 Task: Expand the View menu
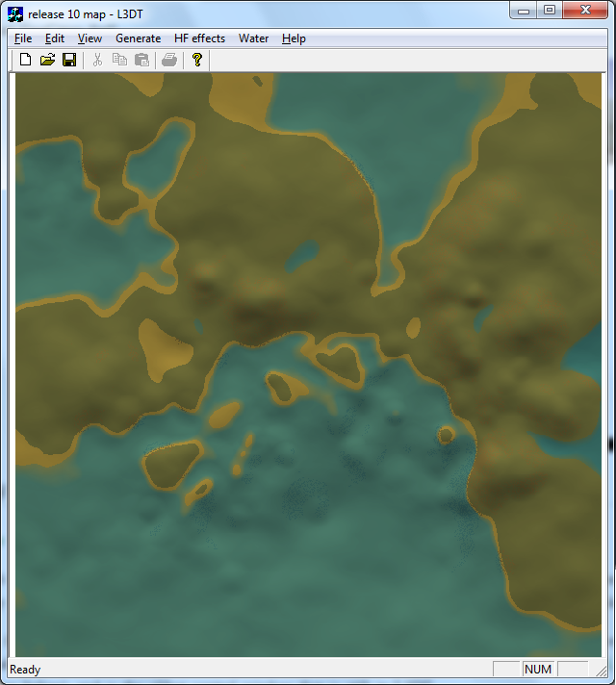pos(90,38)
